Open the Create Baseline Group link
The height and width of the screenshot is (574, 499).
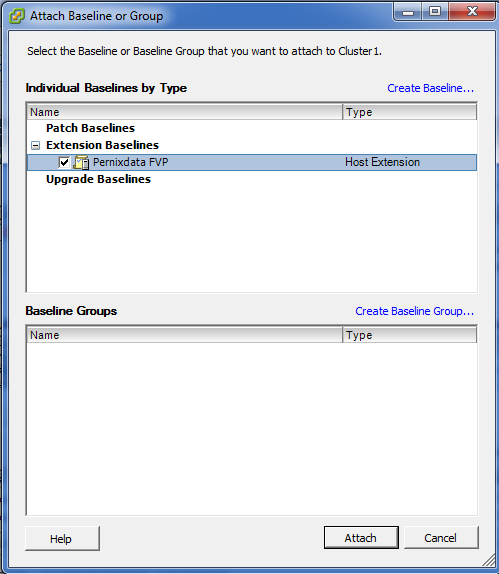tap(414, 311)
